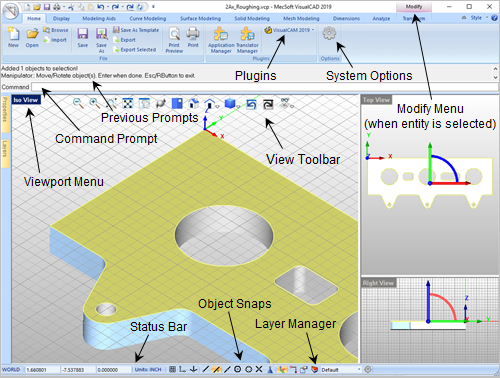
Task: Click the Print ribbon button
Action: [193, 37]
